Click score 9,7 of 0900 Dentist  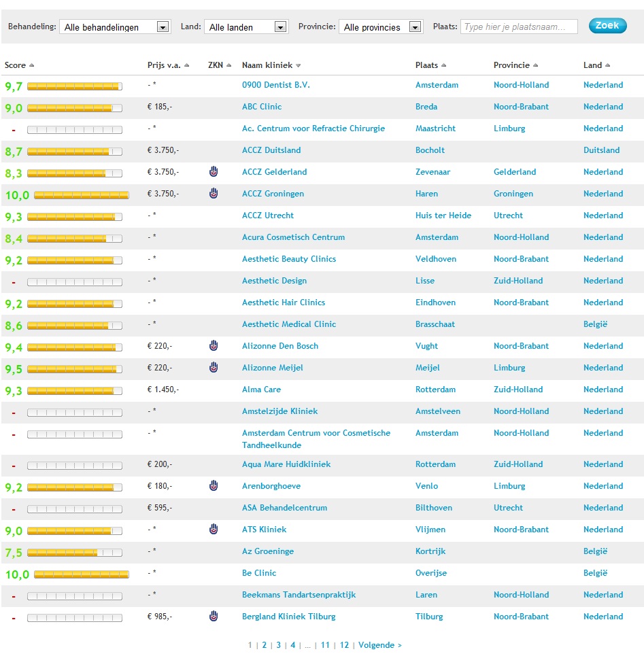tap(14, 86)
